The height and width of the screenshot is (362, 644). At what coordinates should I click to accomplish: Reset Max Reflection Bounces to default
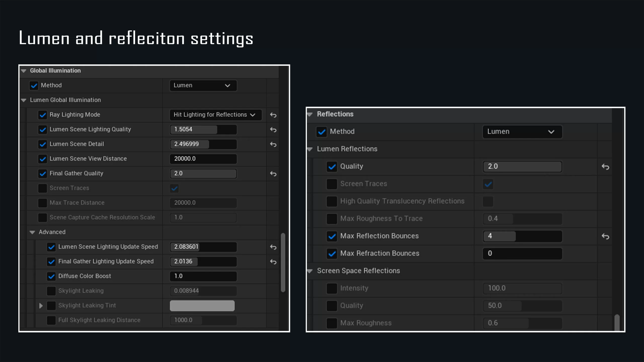click(605, 236)
